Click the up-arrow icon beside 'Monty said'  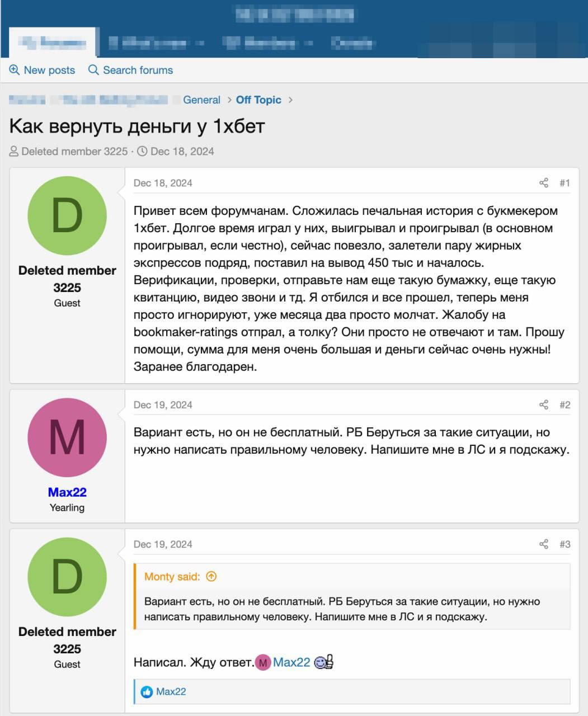tap(211, 576)
